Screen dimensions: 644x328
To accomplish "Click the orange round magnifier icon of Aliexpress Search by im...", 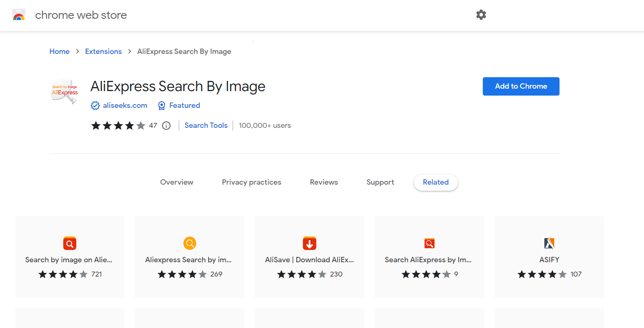I will click(x=190, y=243).
